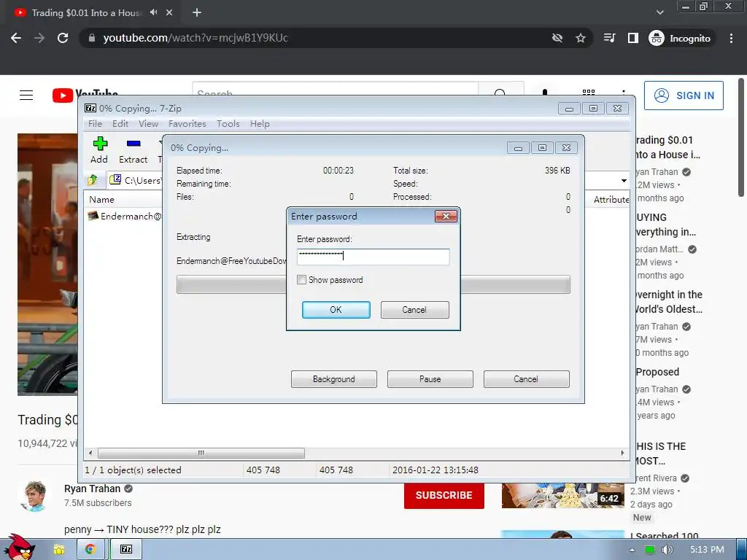Click the right arrow of horizontal scrollbar

[x=622, y=453]
